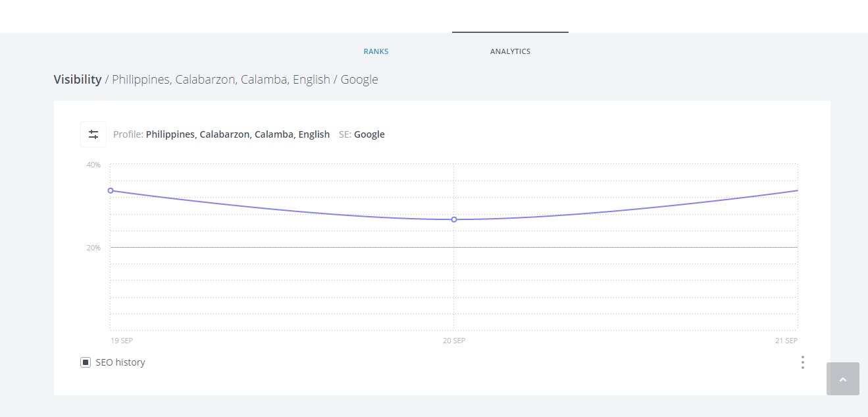The image size is (868, 417).
Task: Click the SEO history label text
Action: pyautogui.click(x=120, y=362)
